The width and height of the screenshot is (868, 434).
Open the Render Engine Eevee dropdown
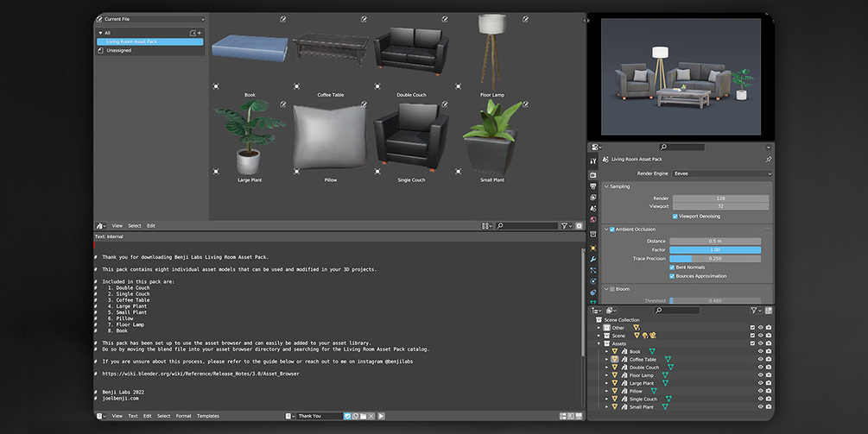[722, 173]
